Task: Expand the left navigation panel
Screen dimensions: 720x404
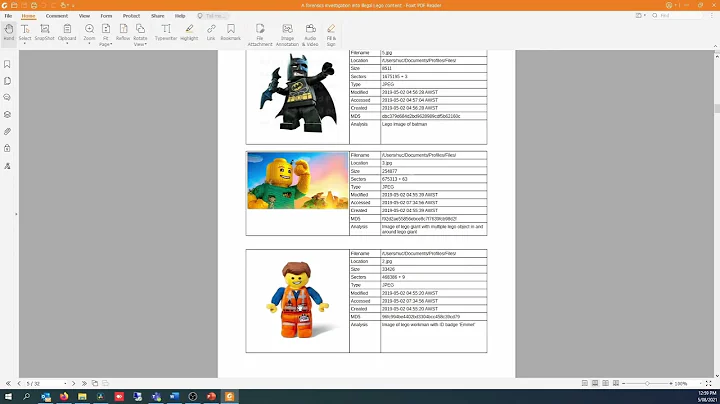Action: click(x=16, y=214)
